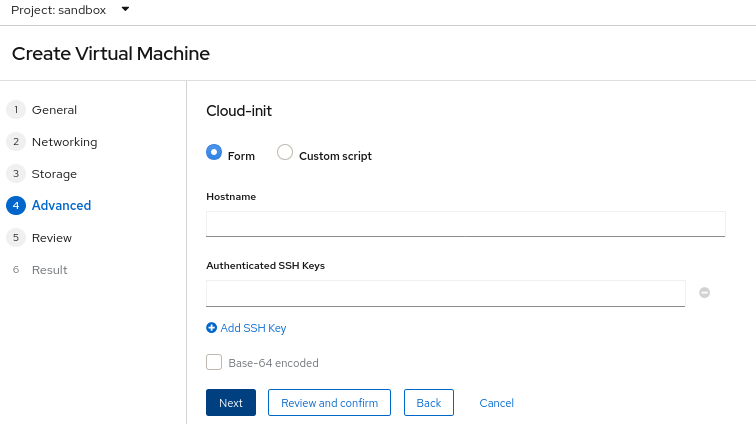Click the plus icon beside Add SSH Key
Screen dimensions: 756x424
(211, 328)
